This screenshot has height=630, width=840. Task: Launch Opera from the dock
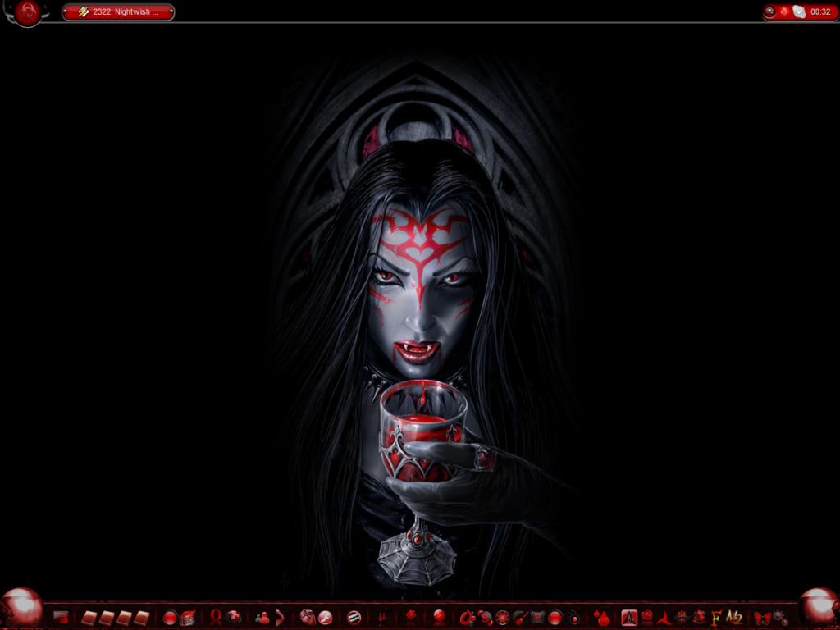[x=217, y=617]
